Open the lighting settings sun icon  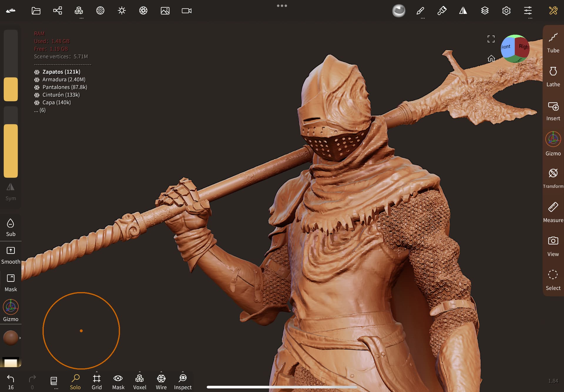(122, 11)
